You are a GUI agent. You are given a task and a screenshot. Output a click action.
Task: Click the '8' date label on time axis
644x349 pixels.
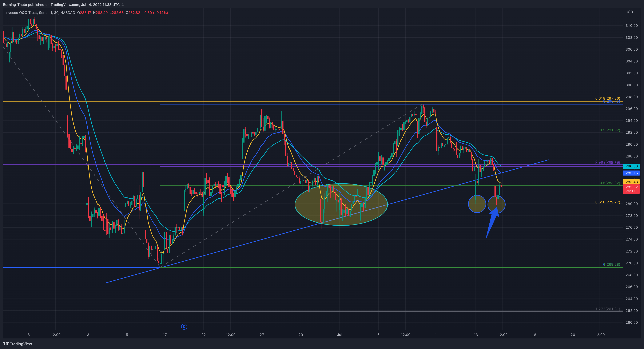click(x=29, y=334)
